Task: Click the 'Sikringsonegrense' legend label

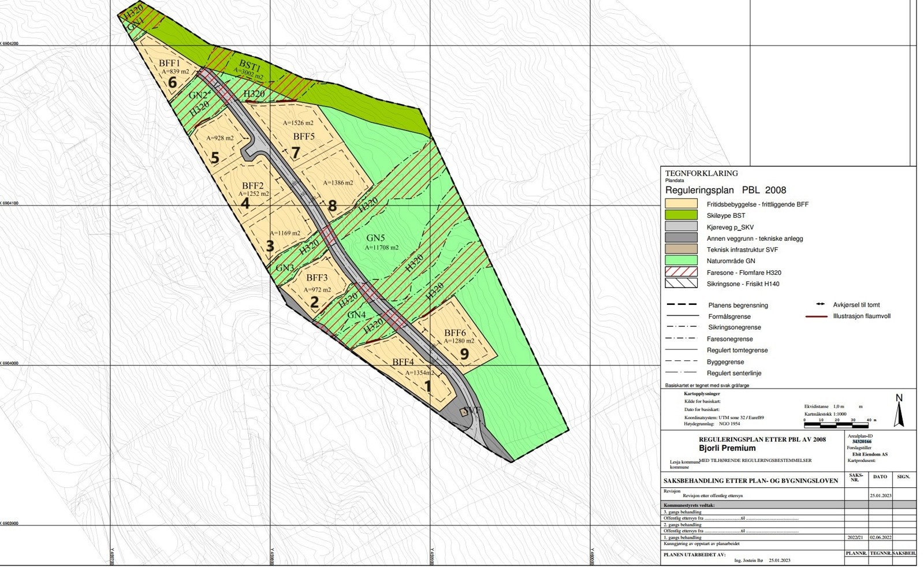Action: click(735, 327)
